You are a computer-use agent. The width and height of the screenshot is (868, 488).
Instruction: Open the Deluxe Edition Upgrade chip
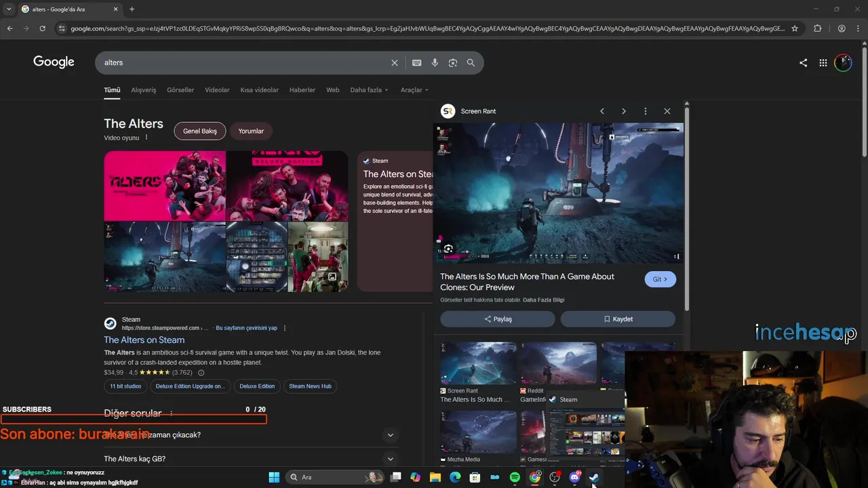coord(190,386)
